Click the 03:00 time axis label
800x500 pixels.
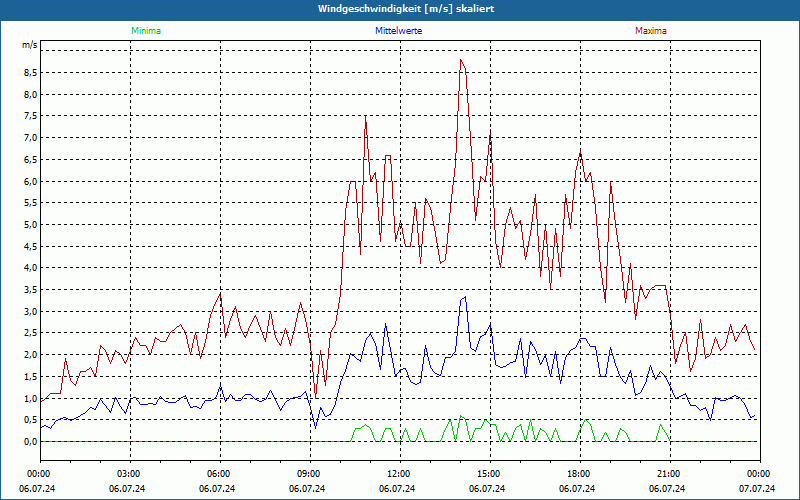click(x=129, y=474)
